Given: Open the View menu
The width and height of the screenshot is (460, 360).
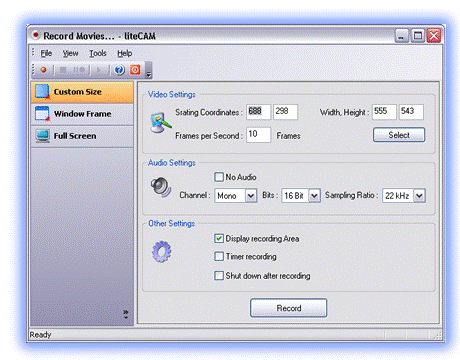Looking at the screenshot, I should [x=70, y=53].
